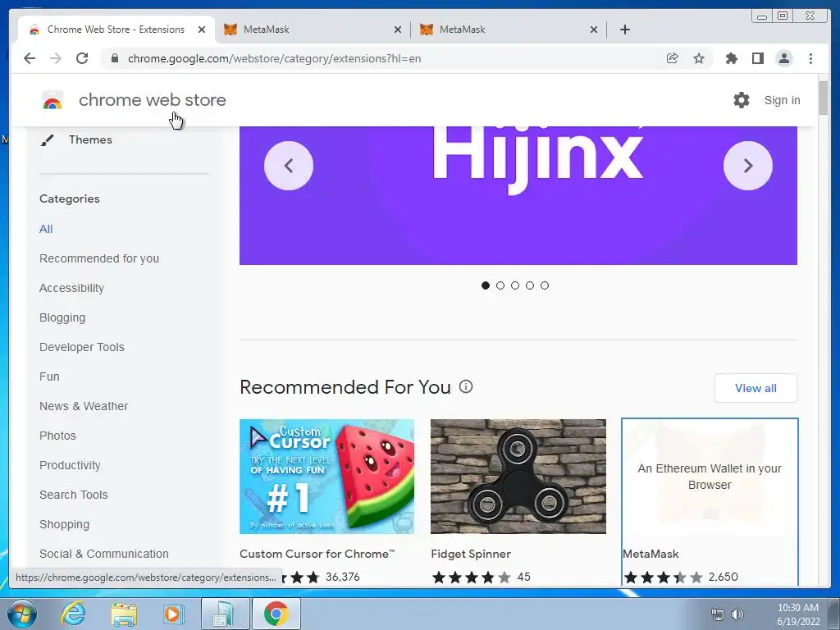Open the Custom Cursor for Chrome thumbnail
Screen dimensions: 840x630
point(326,477)
